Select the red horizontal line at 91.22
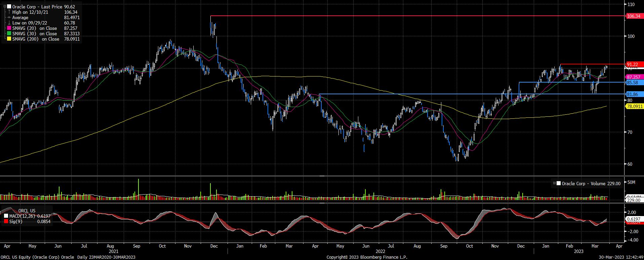This screenshot has height=260, width=644. [592, 64]
